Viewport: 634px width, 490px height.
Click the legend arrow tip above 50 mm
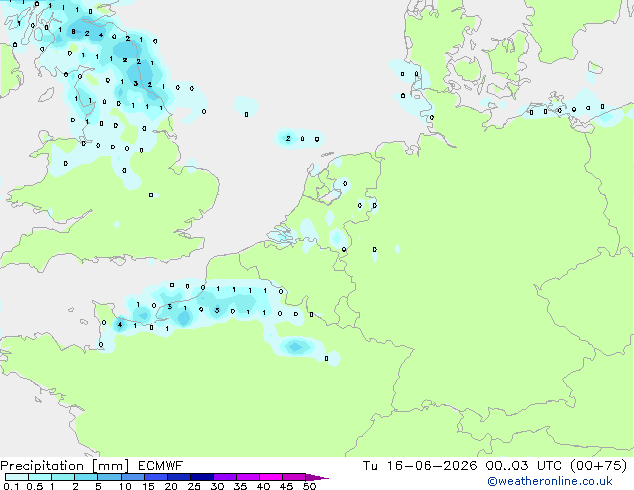[317, 477]
